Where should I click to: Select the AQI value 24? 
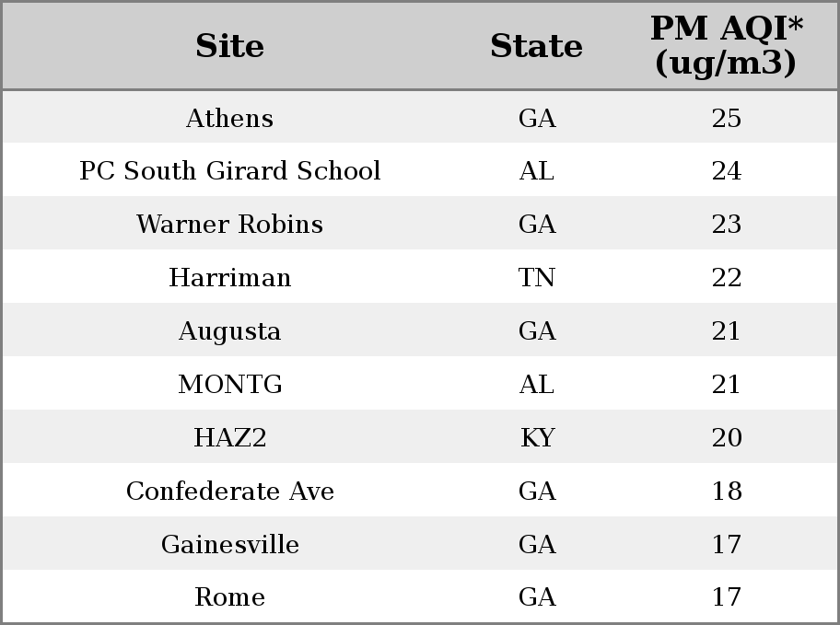click(x=727, y=170)
